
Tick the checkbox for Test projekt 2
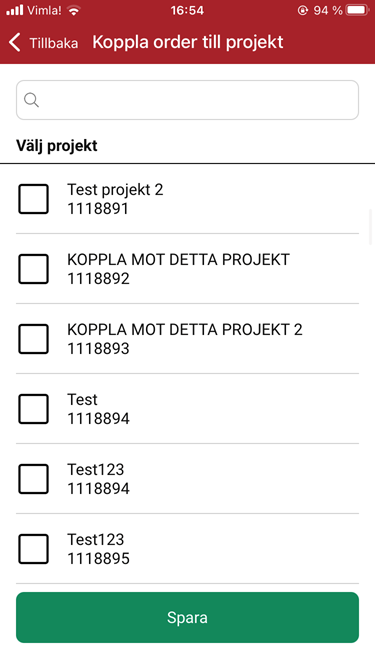(x=33, y=199)
